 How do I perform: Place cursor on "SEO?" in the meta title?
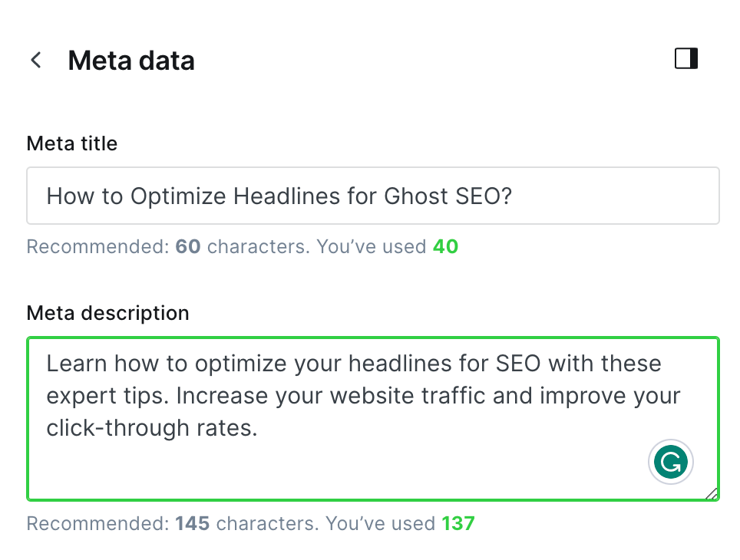(481, 196)
